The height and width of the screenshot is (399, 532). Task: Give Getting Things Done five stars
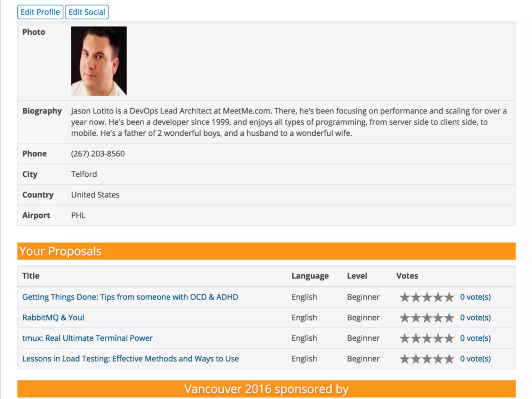(x=449, y=297)
